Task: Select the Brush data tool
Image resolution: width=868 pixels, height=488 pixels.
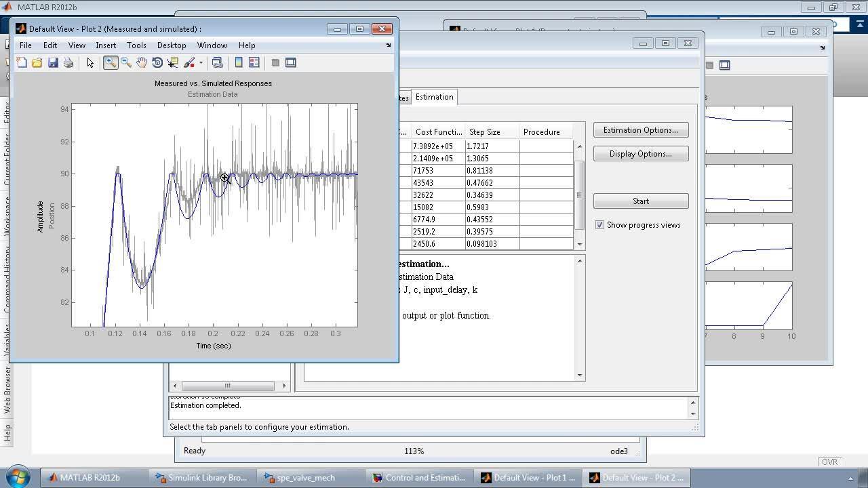Action: pyautogui.click(x=189, y=62)
